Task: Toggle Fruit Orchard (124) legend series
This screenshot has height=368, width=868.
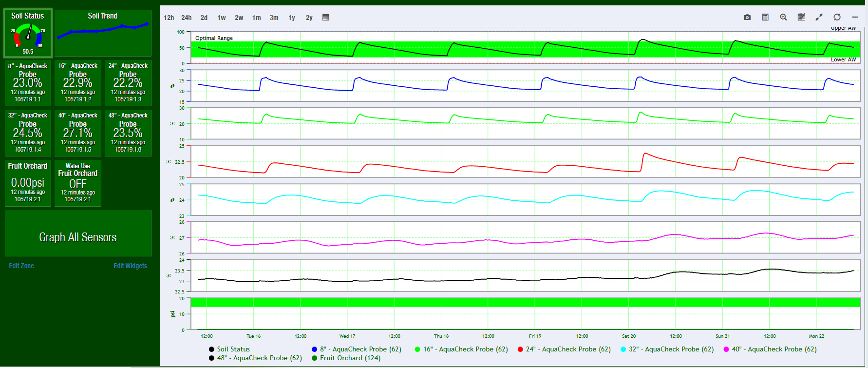Action: (x=346, y=358)
